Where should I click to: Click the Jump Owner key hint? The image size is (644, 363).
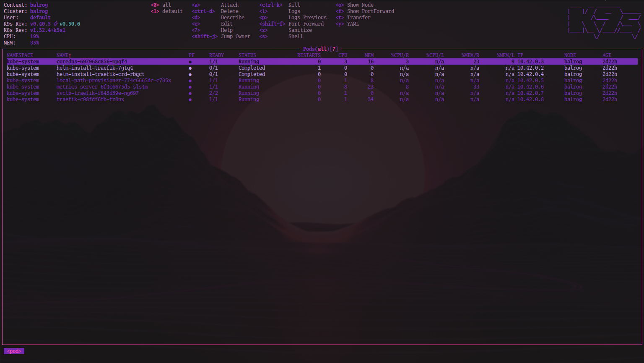221,37
